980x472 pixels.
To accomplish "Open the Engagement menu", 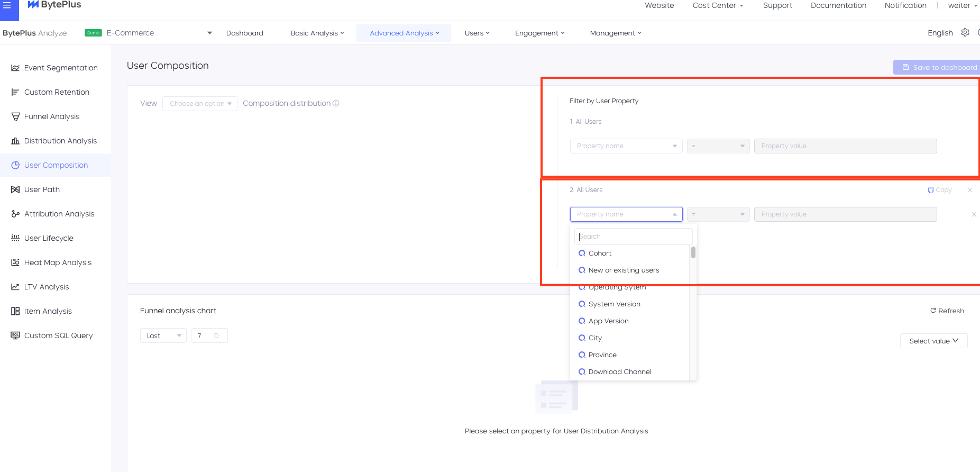I will coord(540,33).
